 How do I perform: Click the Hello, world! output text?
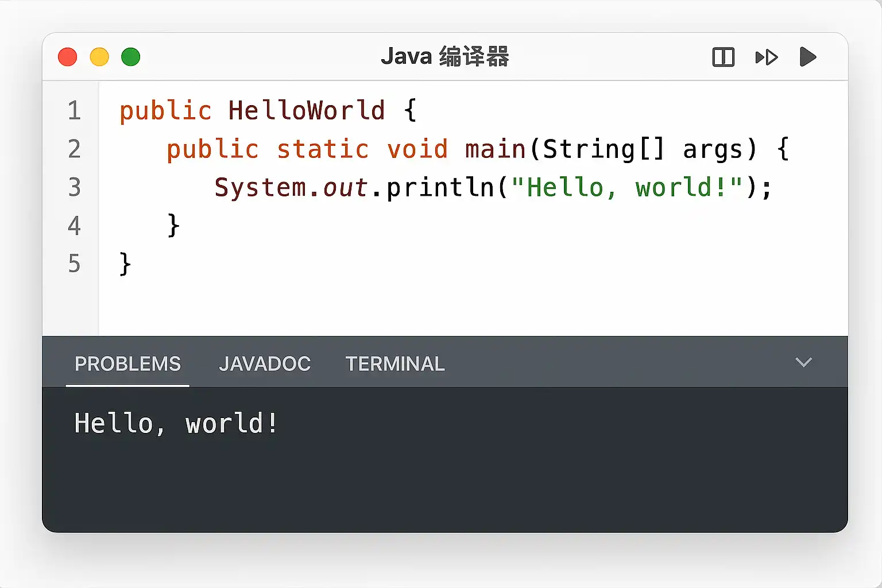coord(176,424)
